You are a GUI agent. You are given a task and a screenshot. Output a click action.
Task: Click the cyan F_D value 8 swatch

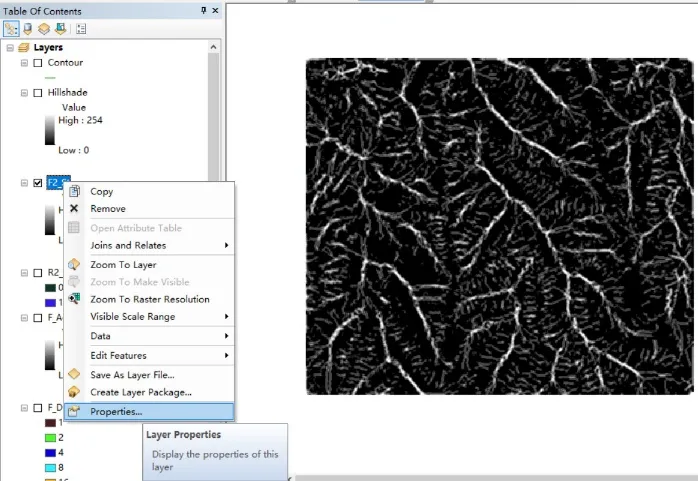50,468
